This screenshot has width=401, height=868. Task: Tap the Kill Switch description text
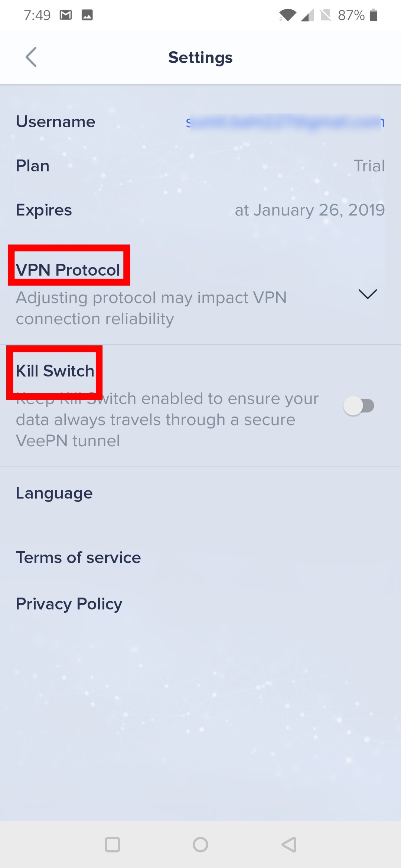(167, 420)
